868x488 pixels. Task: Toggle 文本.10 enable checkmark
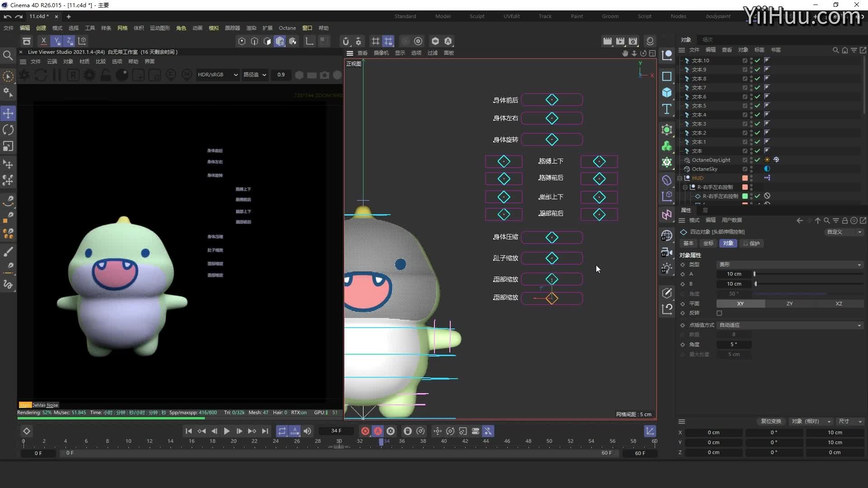pos(757,60)
